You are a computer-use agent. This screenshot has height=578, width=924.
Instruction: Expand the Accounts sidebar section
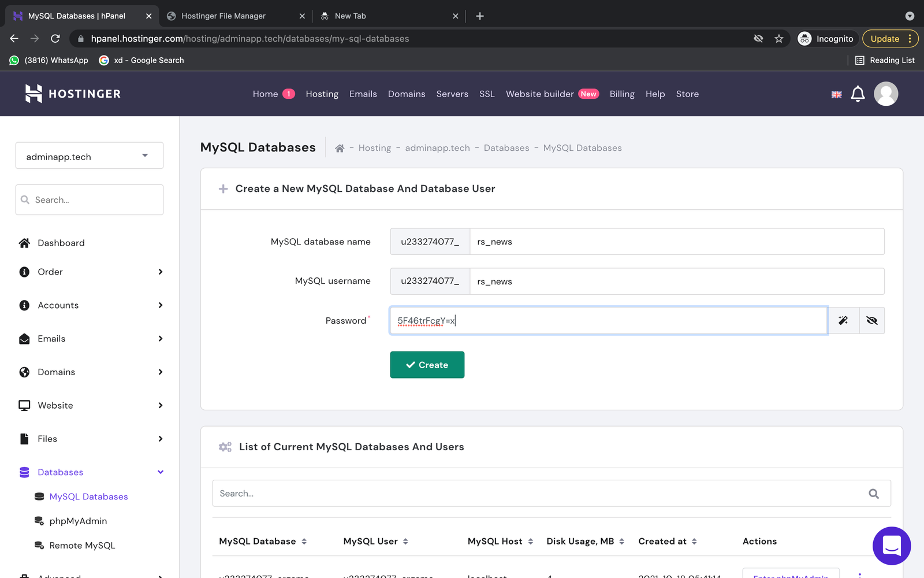(161, 305)
